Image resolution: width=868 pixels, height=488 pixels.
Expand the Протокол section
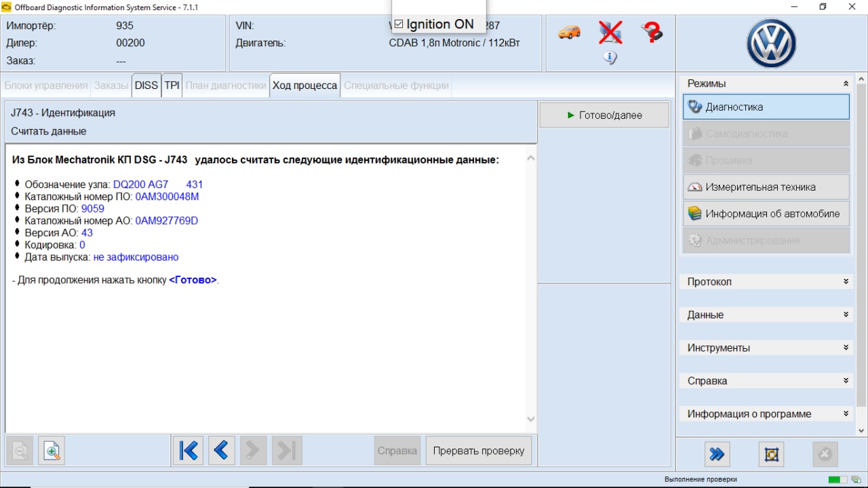click(x=846, y=282)
